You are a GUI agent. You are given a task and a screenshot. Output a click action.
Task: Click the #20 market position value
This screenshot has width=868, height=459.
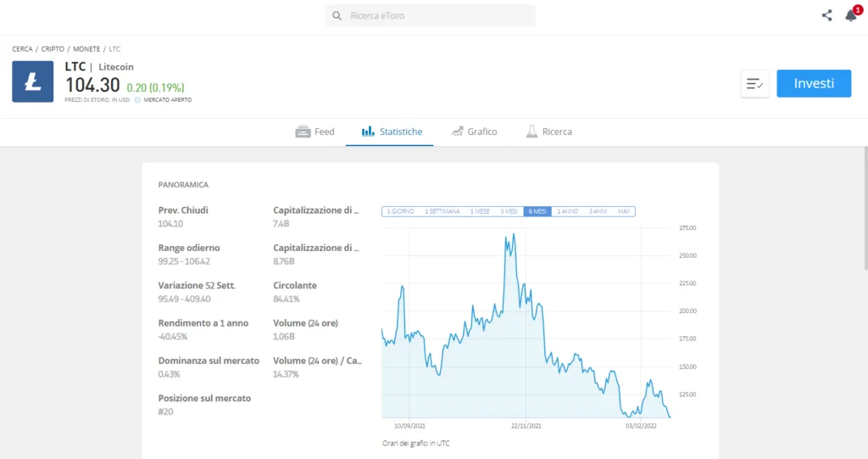(165, 411)
